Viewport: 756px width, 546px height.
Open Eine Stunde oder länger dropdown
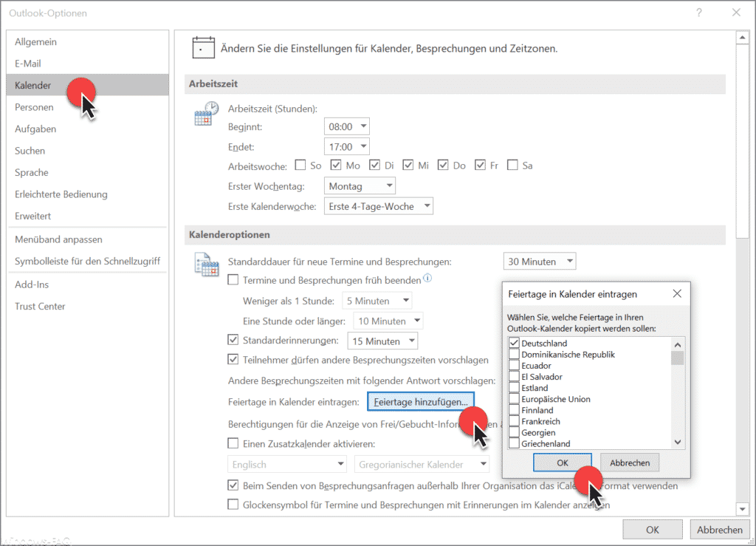click(388, 321)
